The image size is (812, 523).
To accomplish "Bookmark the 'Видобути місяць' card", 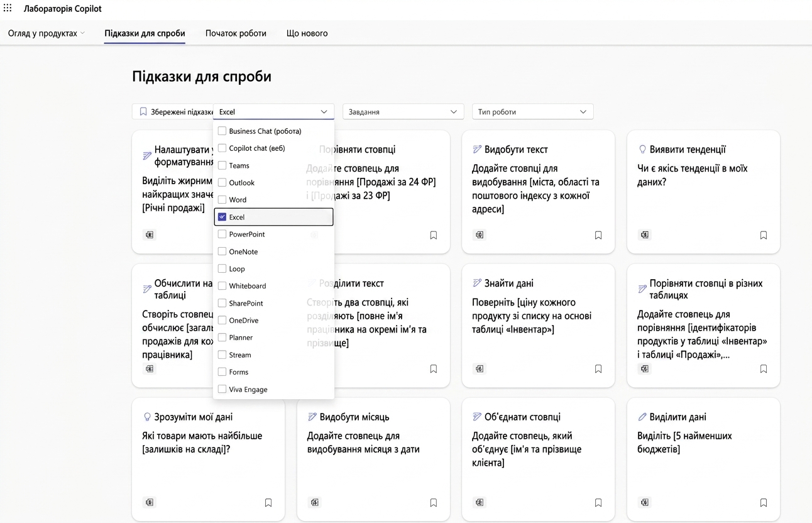I will pos(434,503).
